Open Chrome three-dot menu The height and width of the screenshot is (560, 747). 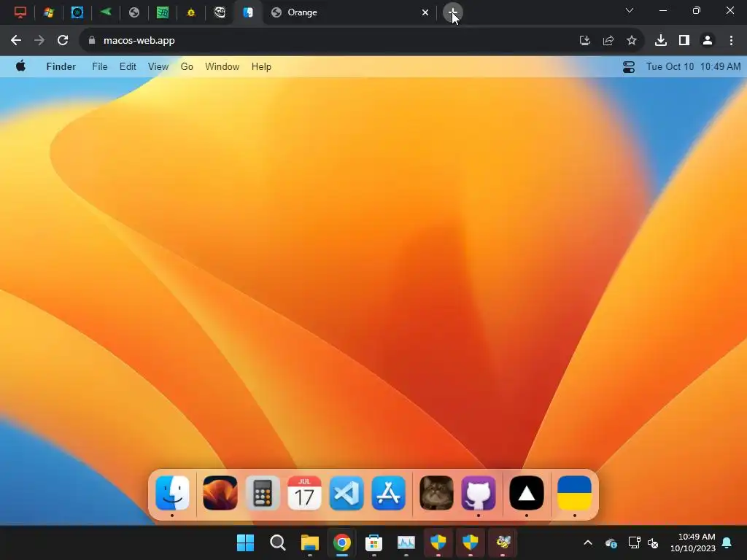click(731, 41)
